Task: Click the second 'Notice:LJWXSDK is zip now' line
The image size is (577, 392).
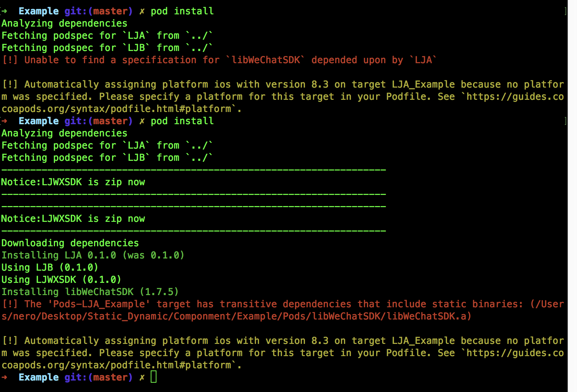Action: 73,219
